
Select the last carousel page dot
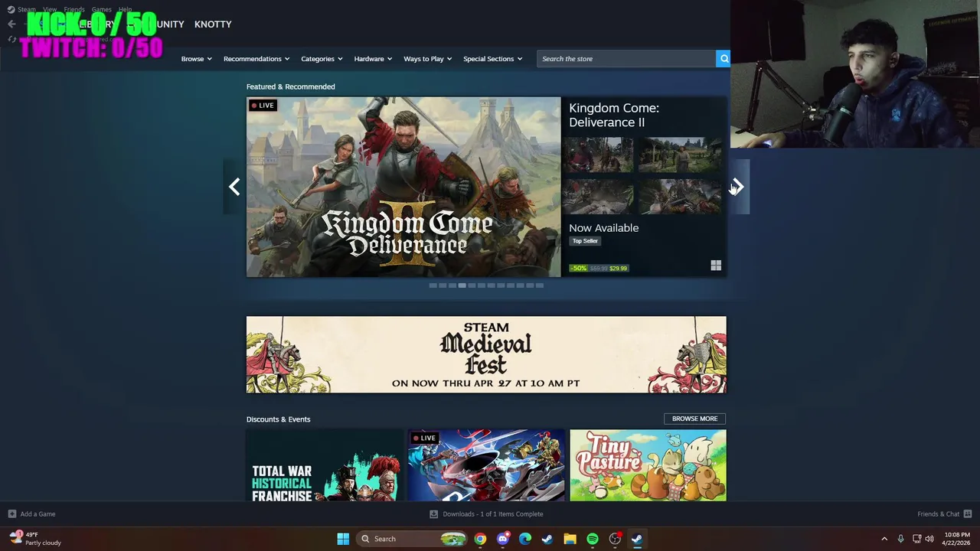click(540, 285)
